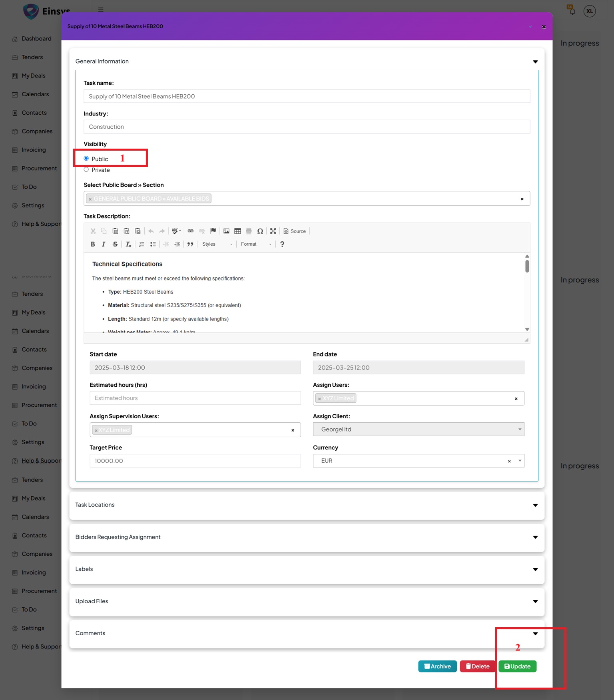The height and width of the screenshot is (700, 614).
Task: Click the description editor scrollbar thumb
Action: click(x=527, y=266)
